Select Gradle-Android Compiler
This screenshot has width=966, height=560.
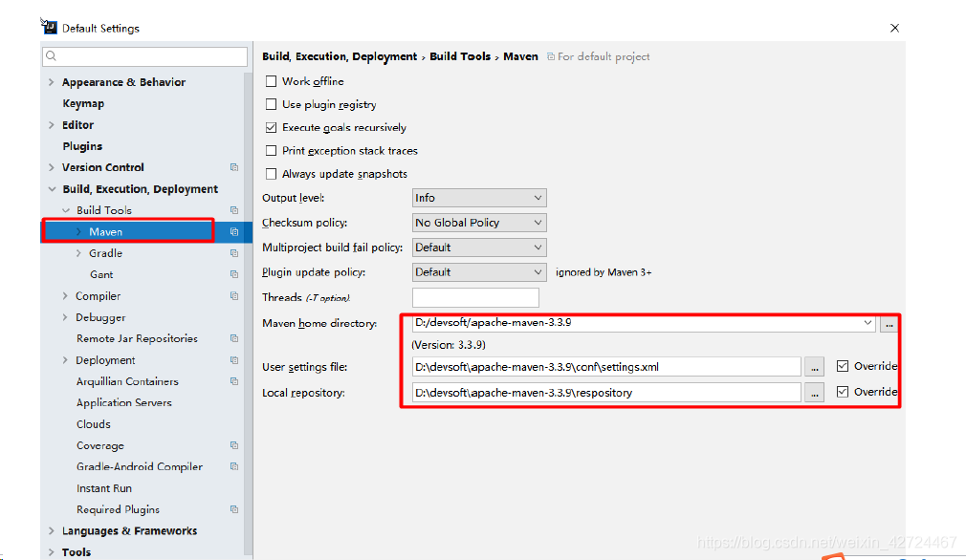click(140, 466)
